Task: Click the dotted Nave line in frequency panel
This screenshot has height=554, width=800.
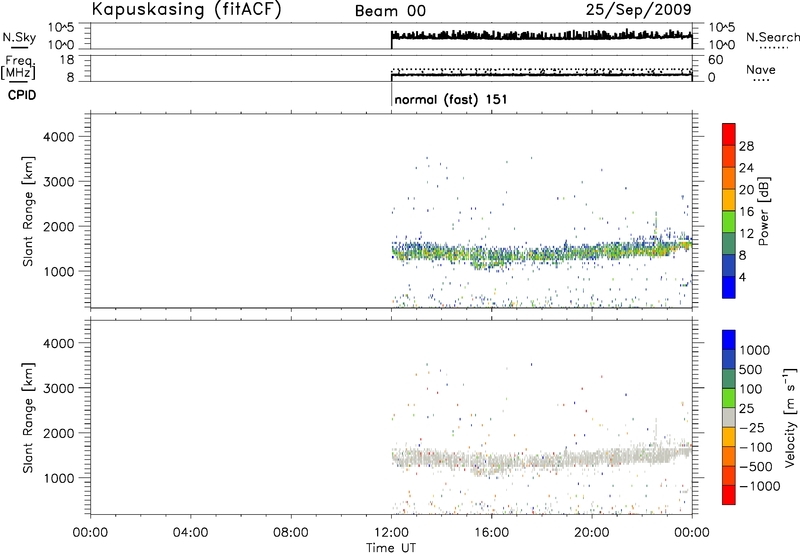Action: click(x=541, y=69)
